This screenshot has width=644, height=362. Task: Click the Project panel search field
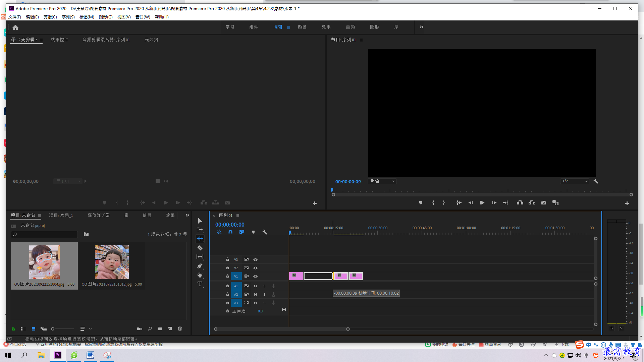click(x=44, y=235)
